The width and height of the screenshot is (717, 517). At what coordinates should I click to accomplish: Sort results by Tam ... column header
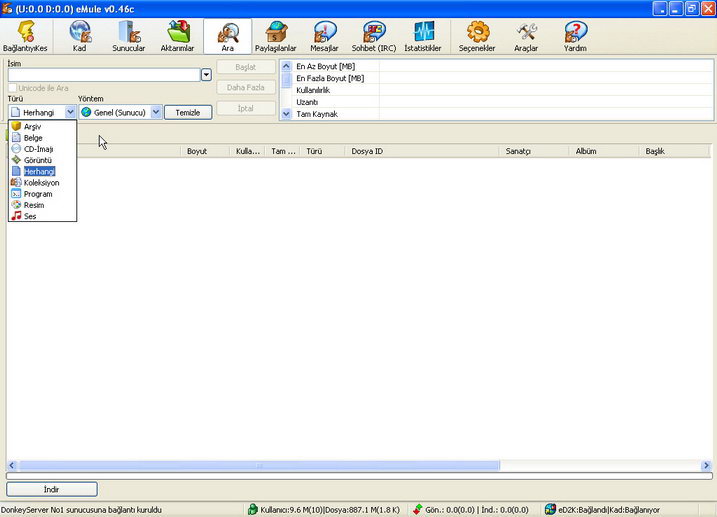coord(283,151)
